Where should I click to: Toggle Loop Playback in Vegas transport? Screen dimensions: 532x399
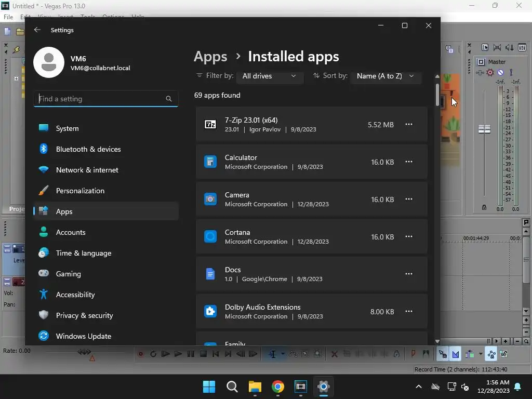coord(153,354)
